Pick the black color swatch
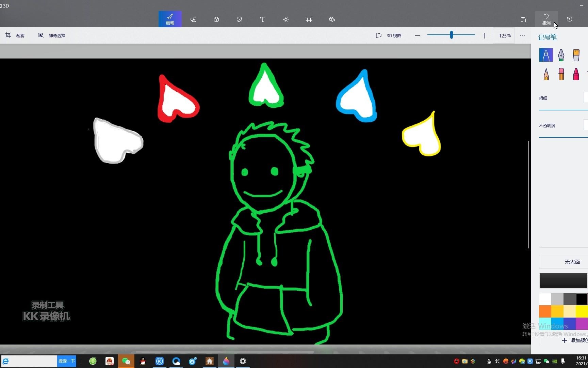The image size is (588, 368). [x=582, y=299]
